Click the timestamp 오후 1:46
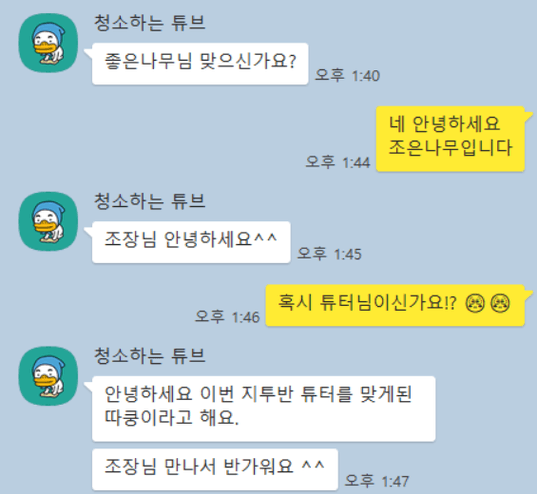 [x=227, y=317]
